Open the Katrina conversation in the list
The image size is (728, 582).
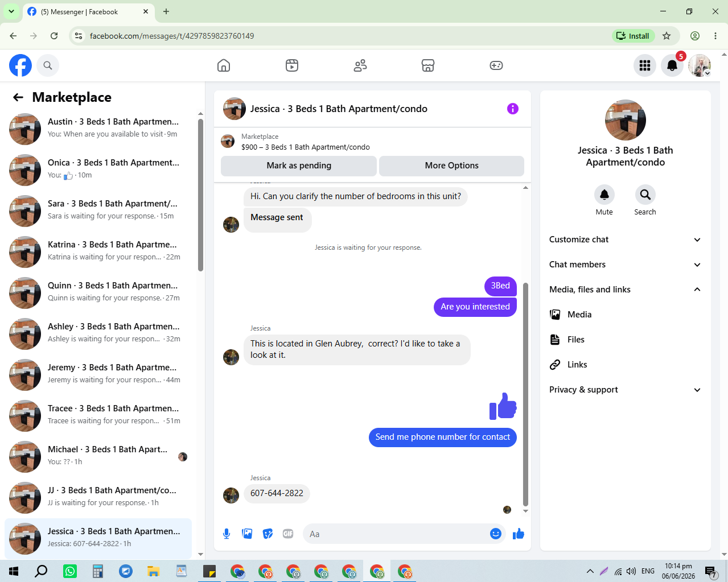coord(98,252)
